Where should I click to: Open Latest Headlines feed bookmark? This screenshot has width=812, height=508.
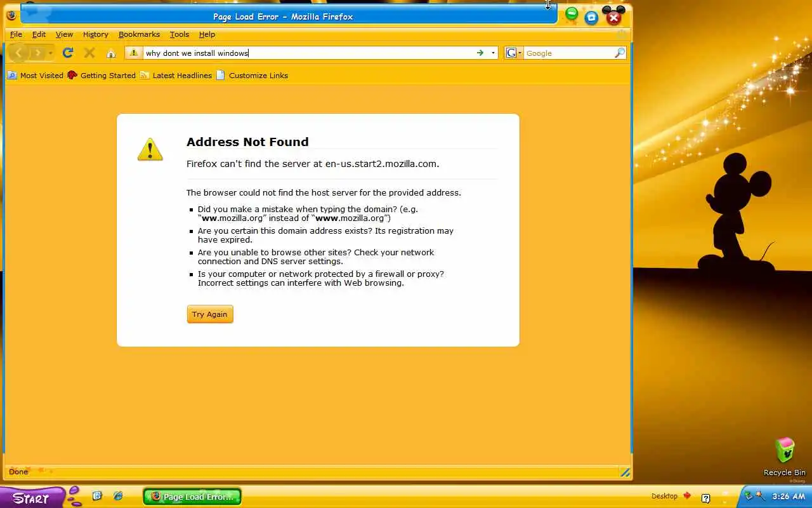tap(176, 75)
